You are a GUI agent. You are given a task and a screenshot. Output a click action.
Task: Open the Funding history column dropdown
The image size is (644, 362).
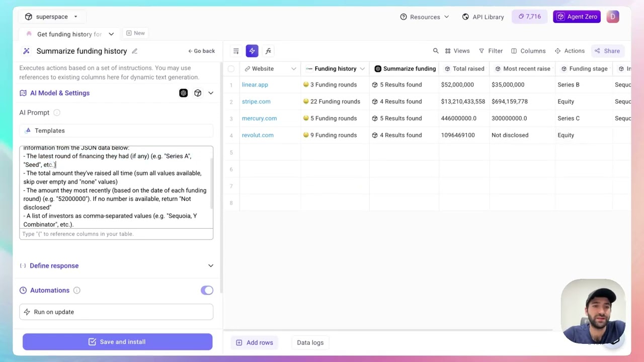pyautogui.click(x=362, y=69)
